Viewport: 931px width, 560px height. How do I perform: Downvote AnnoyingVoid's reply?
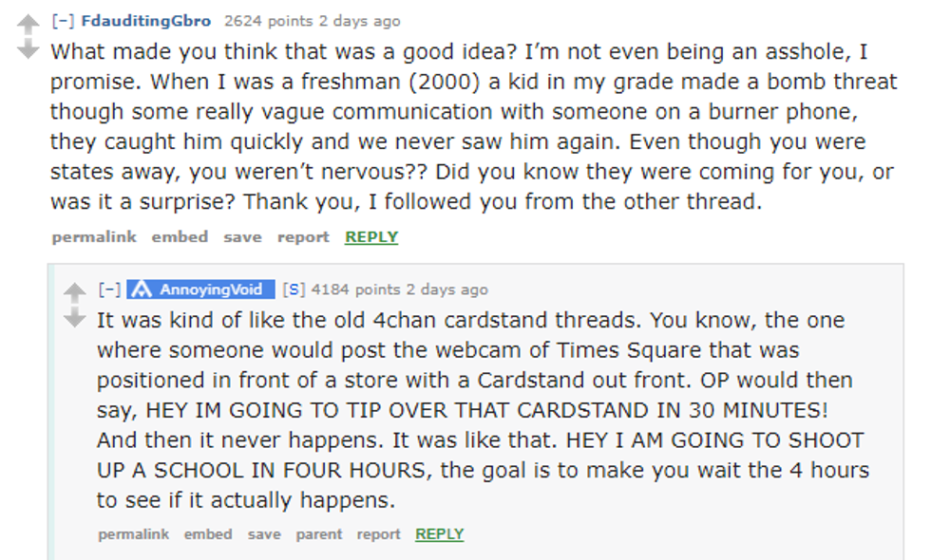tap(75, 317)
